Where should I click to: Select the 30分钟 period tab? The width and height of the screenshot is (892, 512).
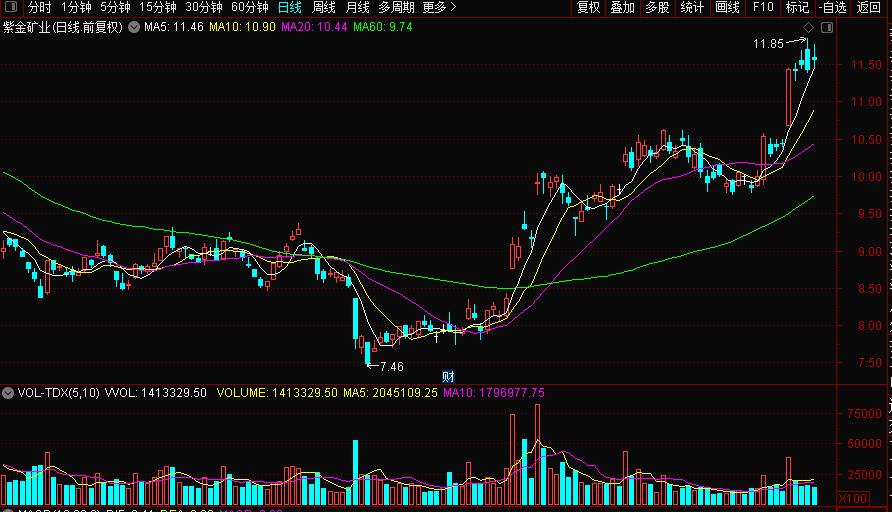click(x=204, y=7)
